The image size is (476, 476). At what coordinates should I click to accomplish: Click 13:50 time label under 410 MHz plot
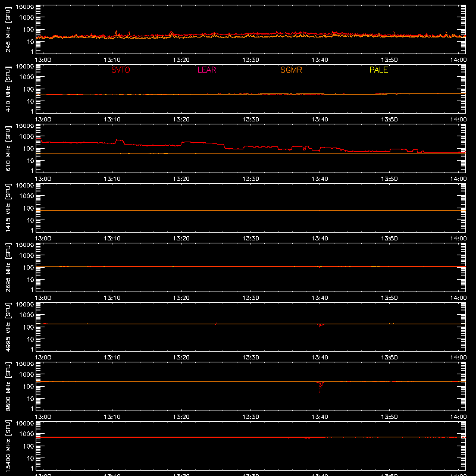point(389,120)
